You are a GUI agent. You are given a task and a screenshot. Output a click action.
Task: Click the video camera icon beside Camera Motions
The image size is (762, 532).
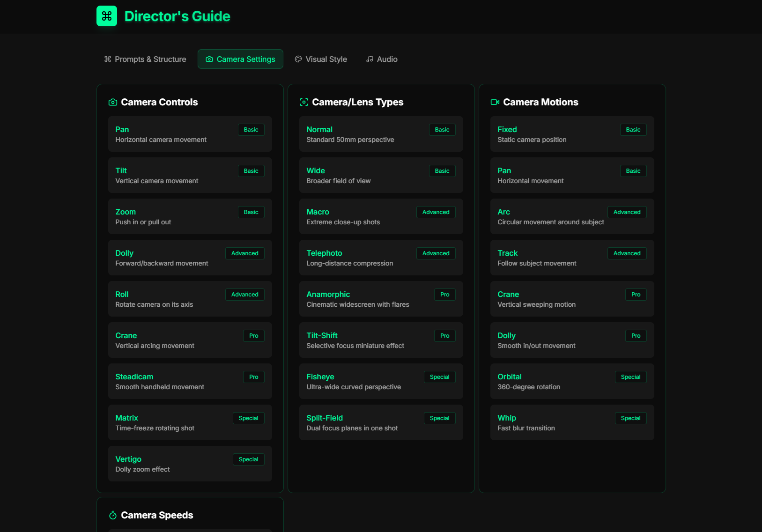(495, 102)
